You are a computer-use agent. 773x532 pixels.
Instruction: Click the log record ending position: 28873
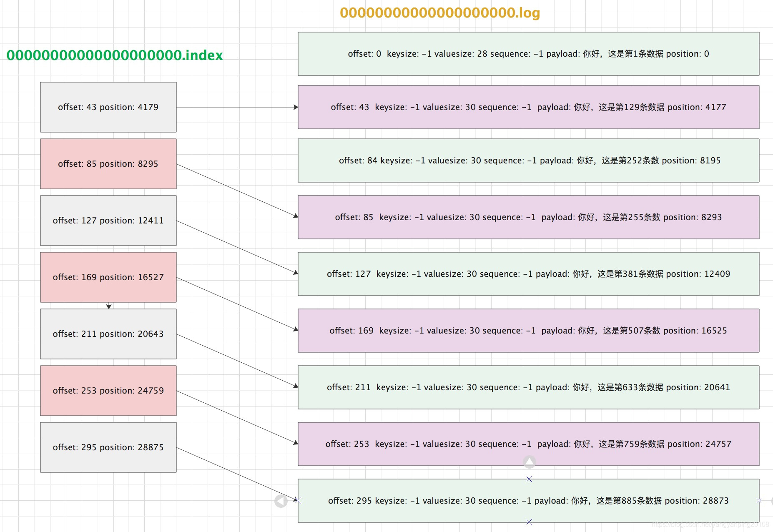pos(529,501)
